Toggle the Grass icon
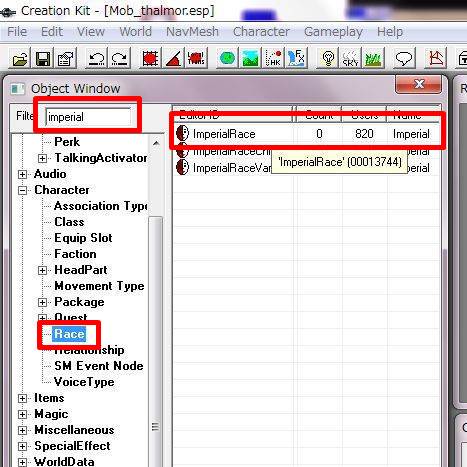This screenshot has height=467, width=467. coord(373,59)
